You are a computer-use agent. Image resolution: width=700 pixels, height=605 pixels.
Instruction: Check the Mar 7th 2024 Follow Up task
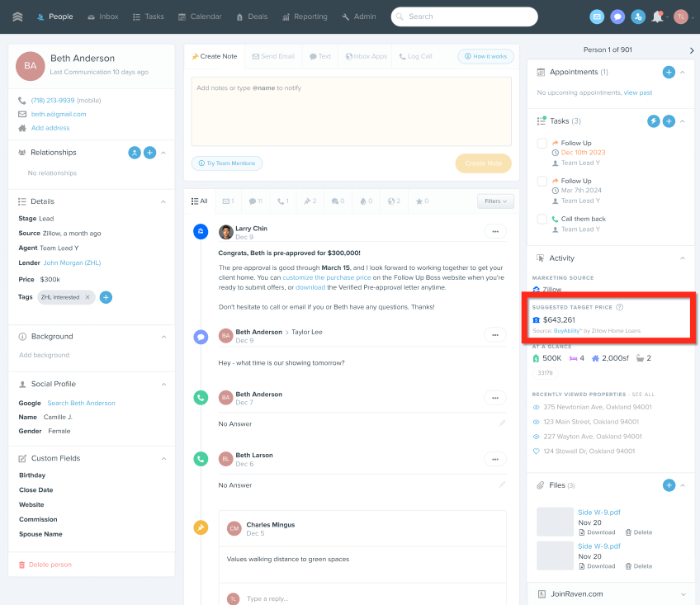[542, 182]
